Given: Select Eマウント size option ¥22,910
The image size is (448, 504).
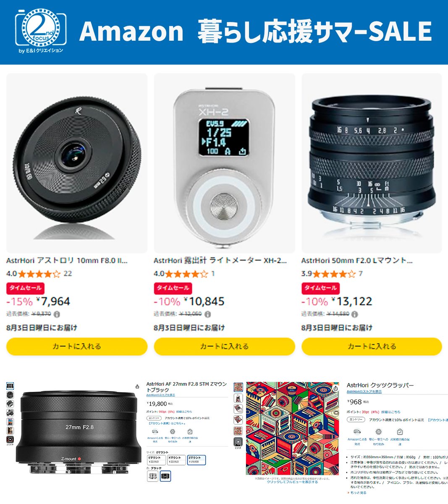Looking at the screenshot, I should click(x=156, y=459).
